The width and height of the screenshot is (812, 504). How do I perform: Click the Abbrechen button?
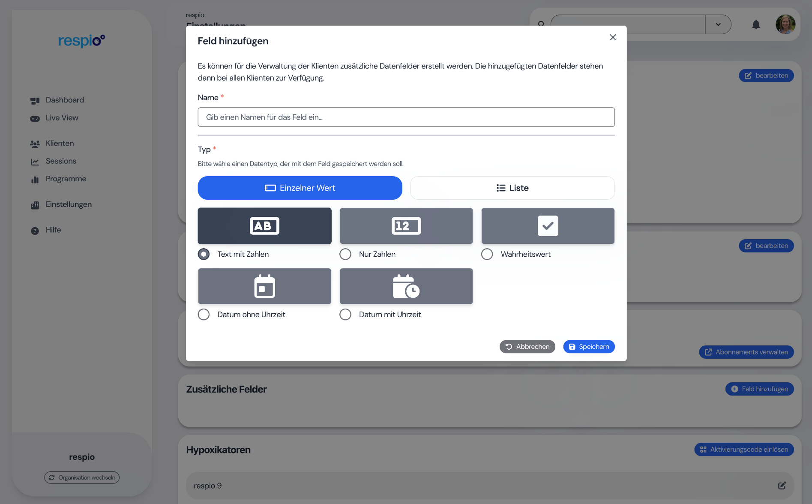click(527, 347)
